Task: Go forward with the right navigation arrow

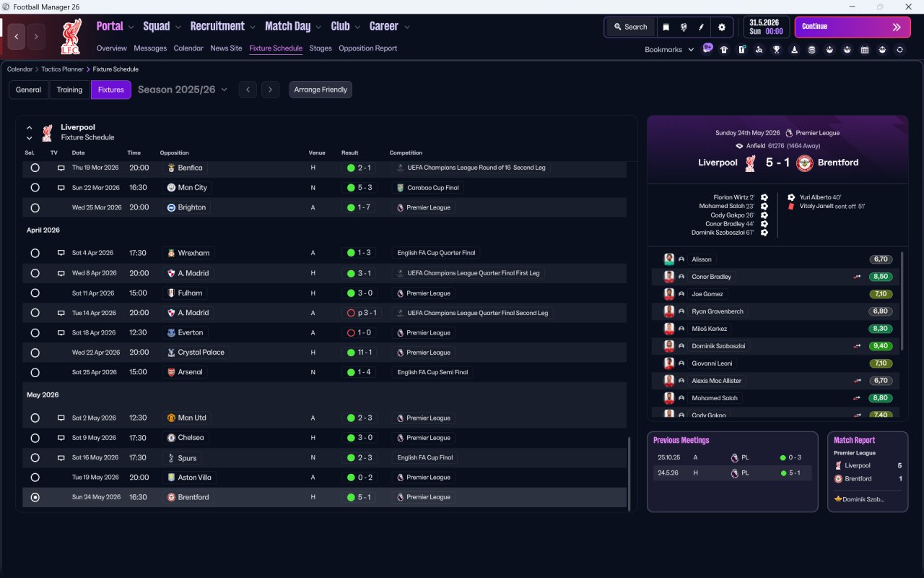Action: 36,37
